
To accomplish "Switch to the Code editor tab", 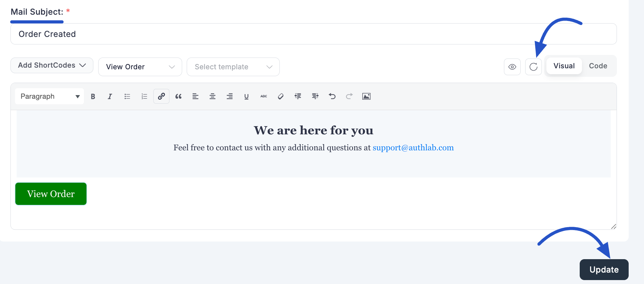I will click(598, 66).
